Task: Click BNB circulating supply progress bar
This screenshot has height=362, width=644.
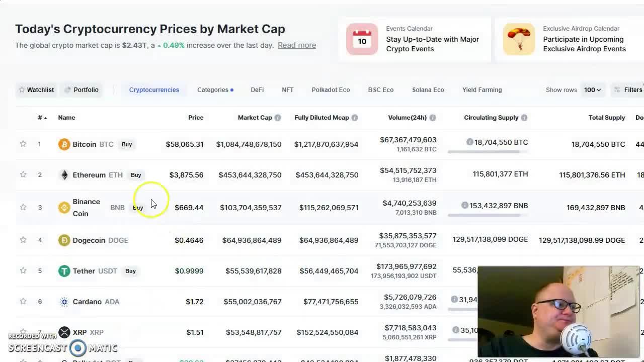Action: 488,215
